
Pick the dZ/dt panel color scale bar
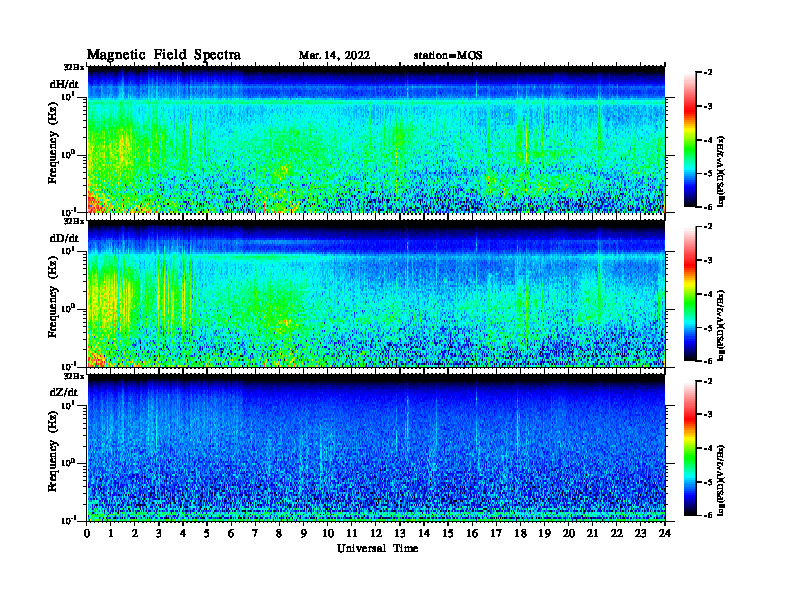pyautogui.click(x=690, y=448)
